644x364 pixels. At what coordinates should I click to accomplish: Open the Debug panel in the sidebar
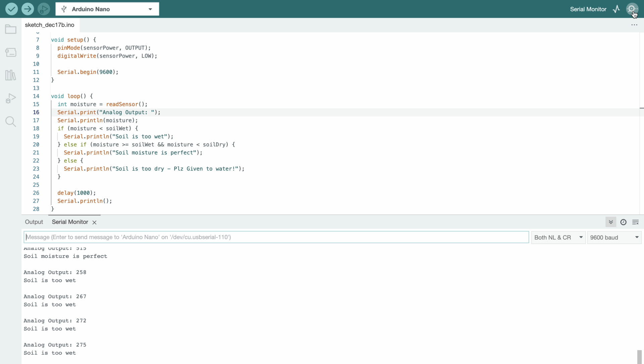click(11, 98)
